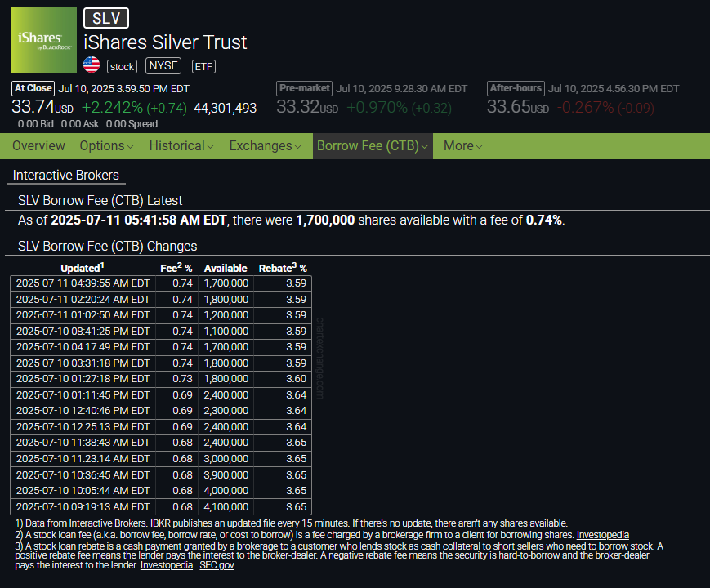Screen dimensions: 710x588
Task: Click the Pre-market label
Action: (x=304, y=88)
